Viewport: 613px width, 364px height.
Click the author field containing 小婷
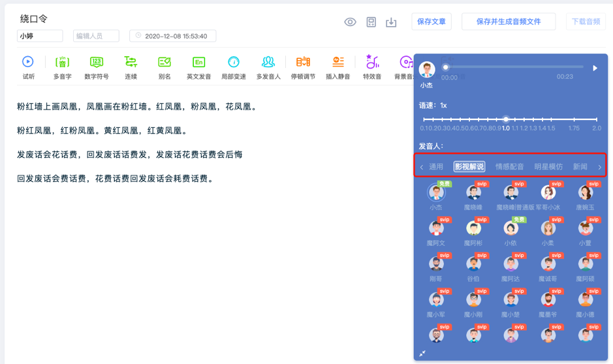pyautogui.click(x=40, y=36)
